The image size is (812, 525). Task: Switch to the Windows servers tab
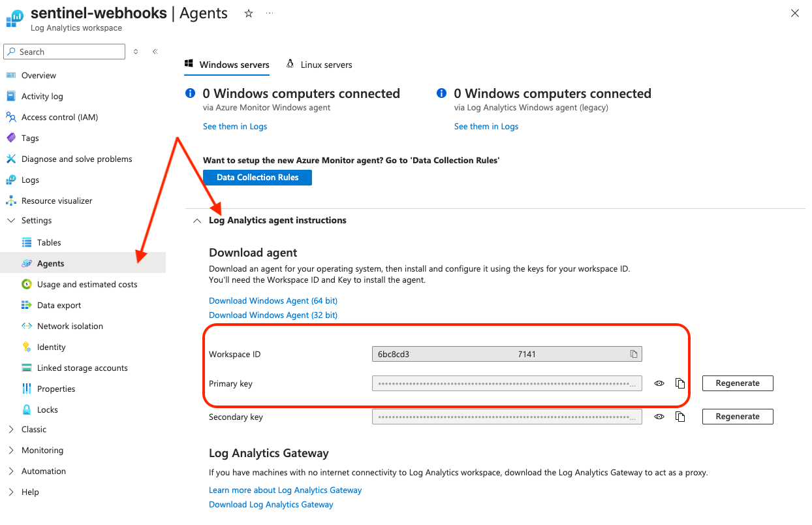coord(227,65)
